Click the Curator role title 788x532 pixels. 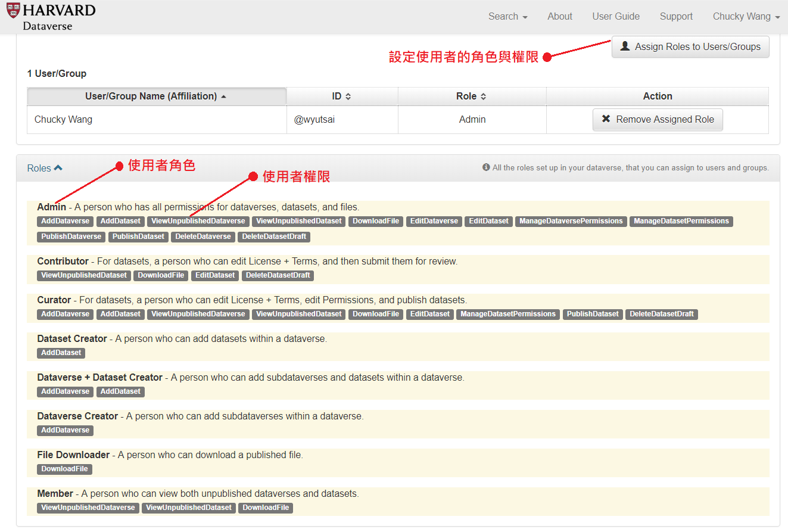tap(54, 300)
